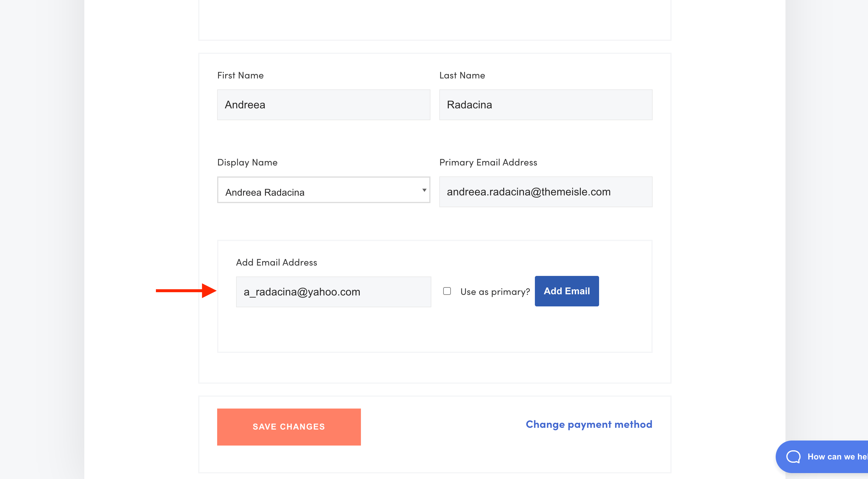Click the "Use as primary?" label text

point(495,292)
